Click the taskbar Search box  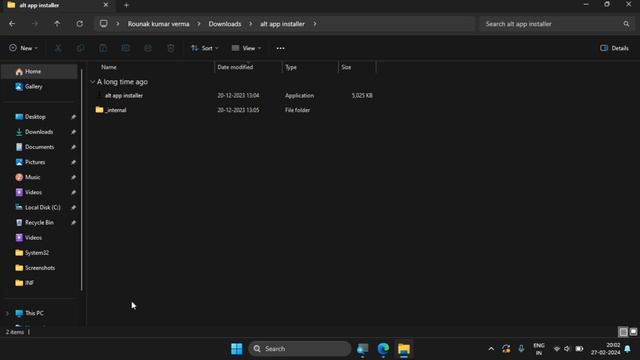click(x=300, y=349)
